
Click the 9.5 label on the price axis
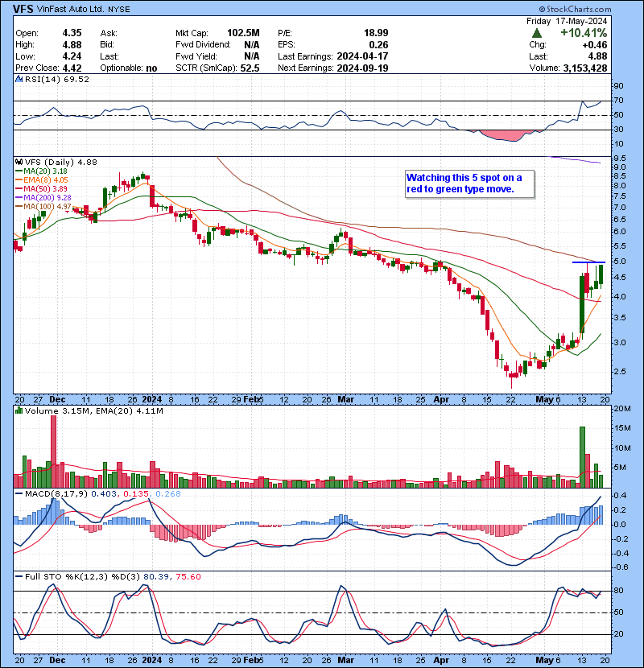[620, 159]
